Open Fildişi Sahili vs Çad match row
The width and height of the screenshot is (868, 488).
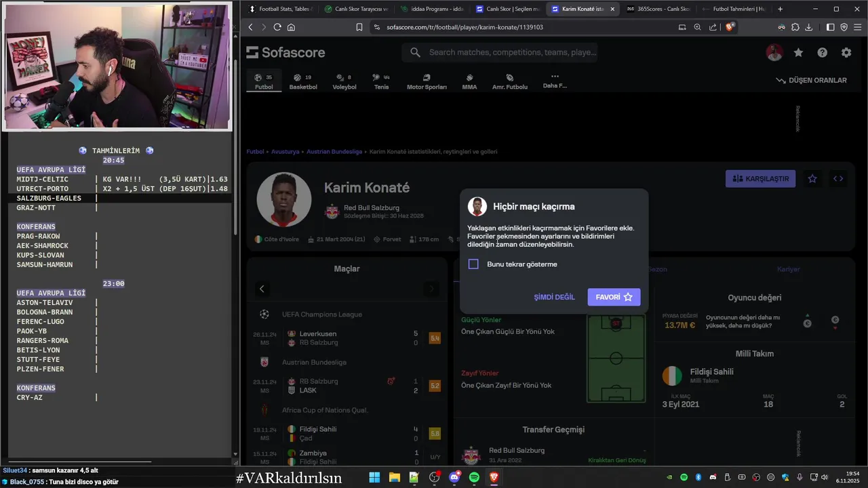347,433
